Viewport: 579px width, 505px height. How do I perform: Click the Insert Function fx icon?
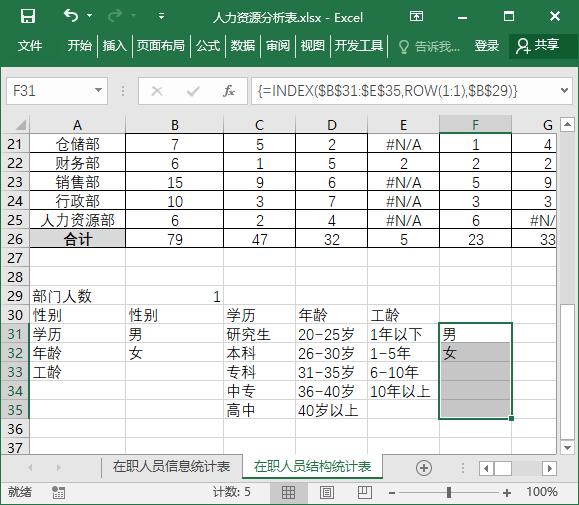click(229, 91)
